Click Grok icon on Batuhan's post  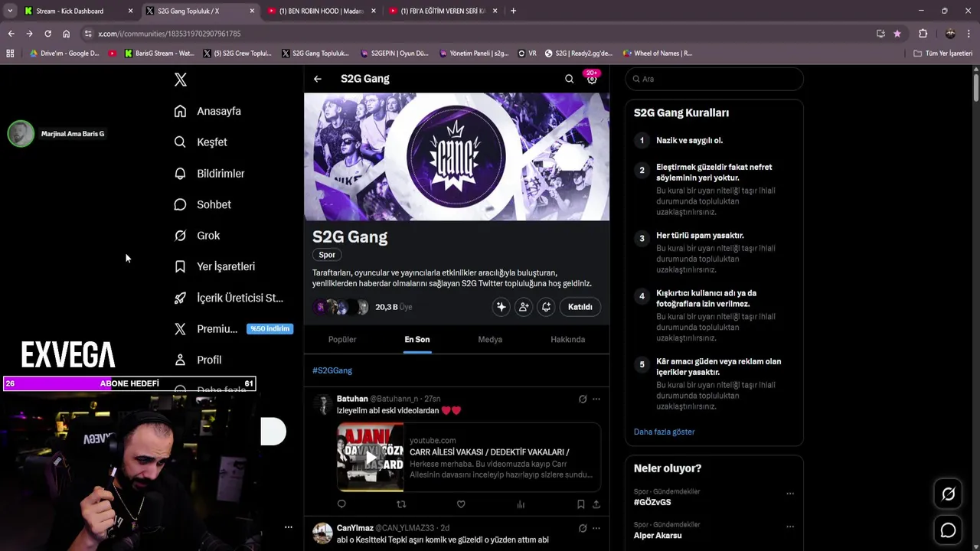click(x=583, y=399)
